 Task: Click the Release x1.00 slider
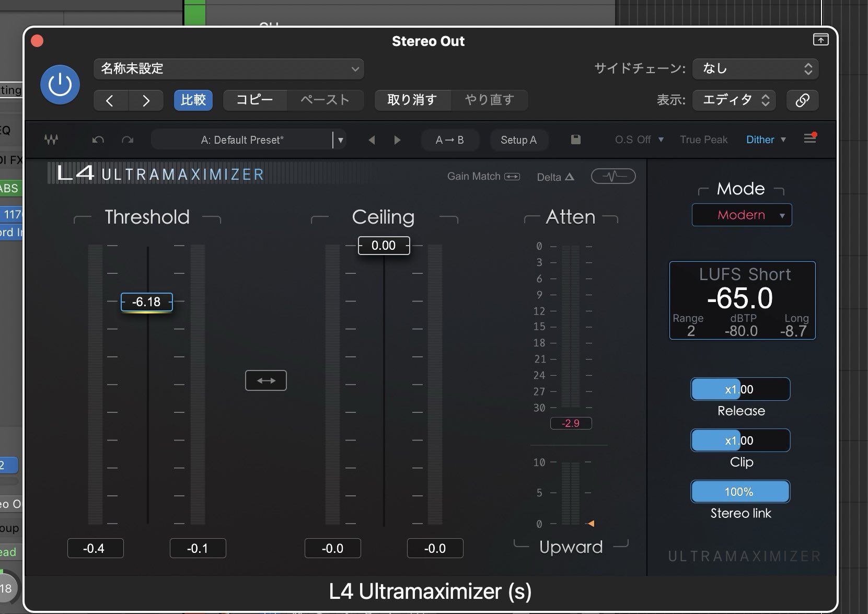pyautogui.click(x=740, y=389)
